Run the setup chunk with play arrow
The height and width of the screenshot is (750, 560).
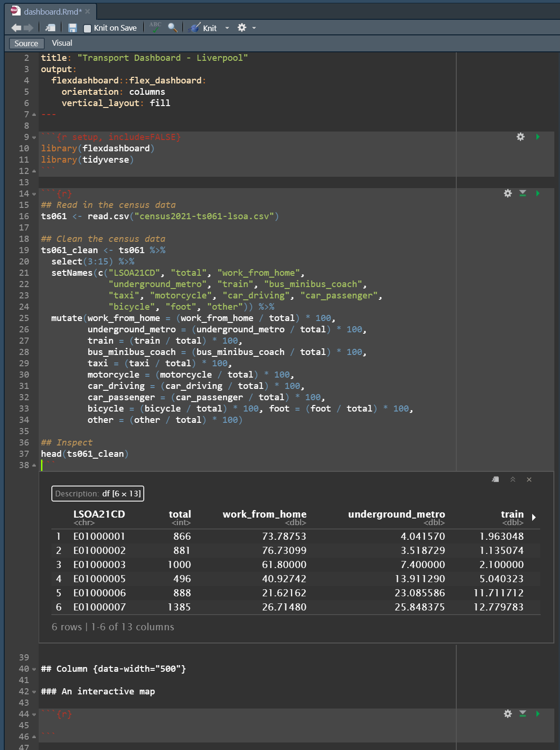coord(538,137)
